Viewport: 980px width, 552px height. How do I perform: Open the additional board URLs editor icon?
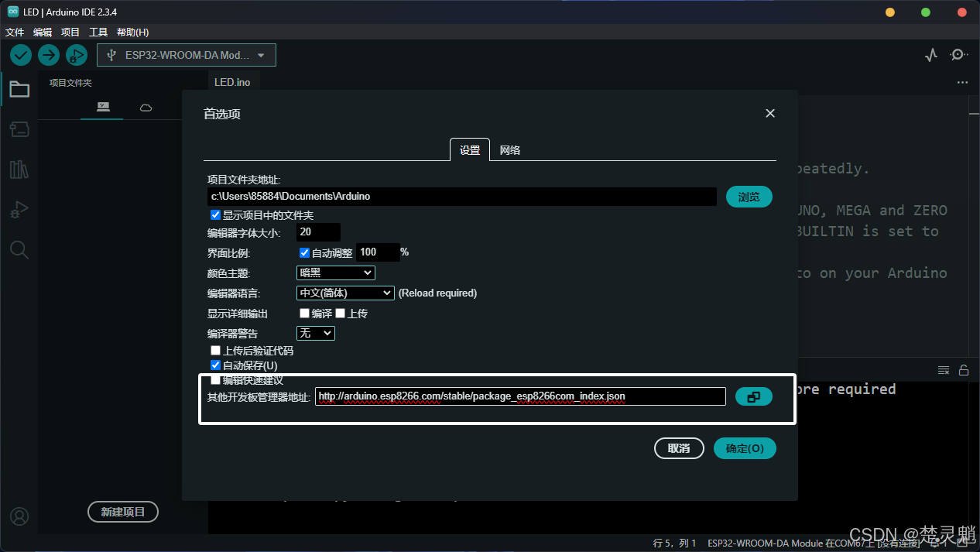coord(753,396)
